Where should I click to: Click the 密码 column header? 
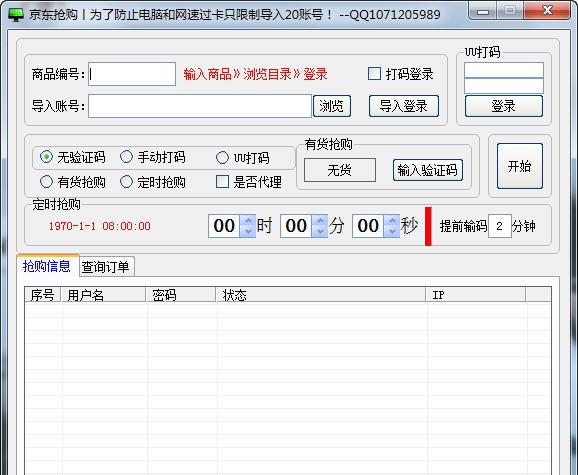pyautogui.click(x=181, y=295)
